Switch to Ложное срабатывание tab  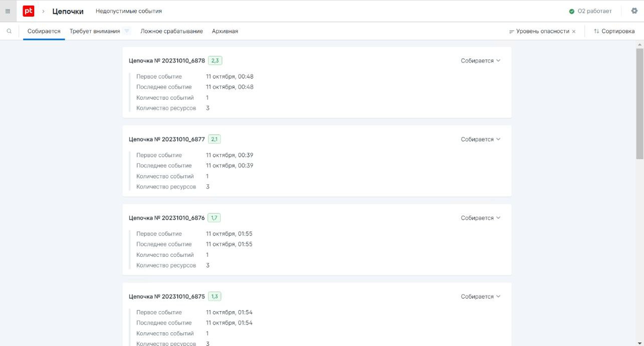[171, 31]
